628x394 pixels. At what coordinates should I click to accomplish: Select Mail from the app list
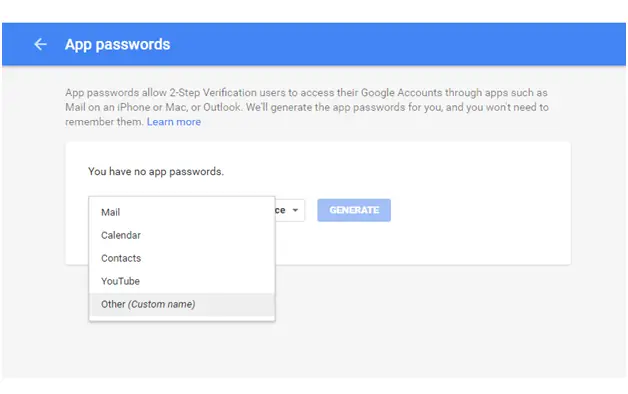tap(182, 212)
